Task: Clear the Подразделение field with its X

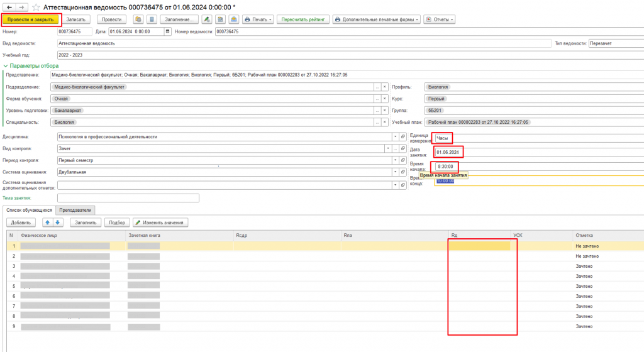Action: coord(385,87)
